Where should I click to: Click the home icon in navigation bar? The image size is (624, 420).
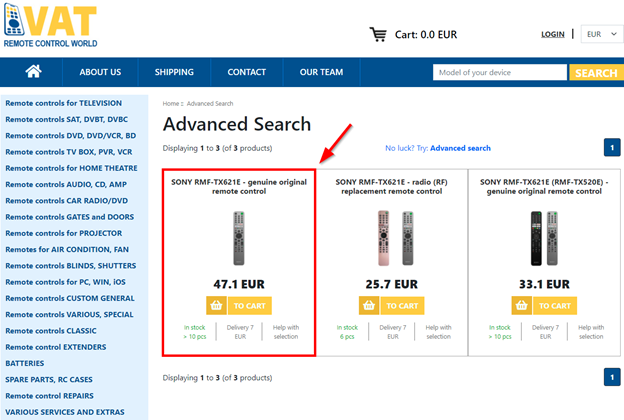(33, 72)
